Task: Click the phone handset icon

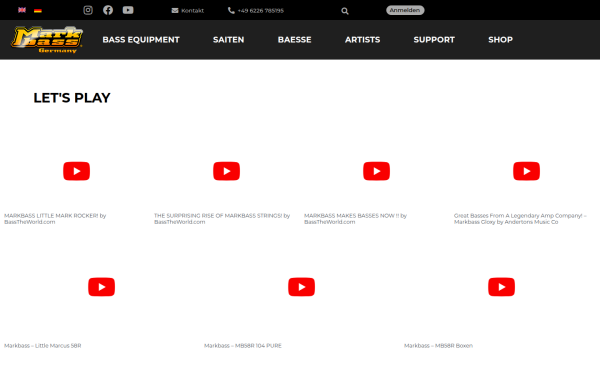Action: point(231,10)
